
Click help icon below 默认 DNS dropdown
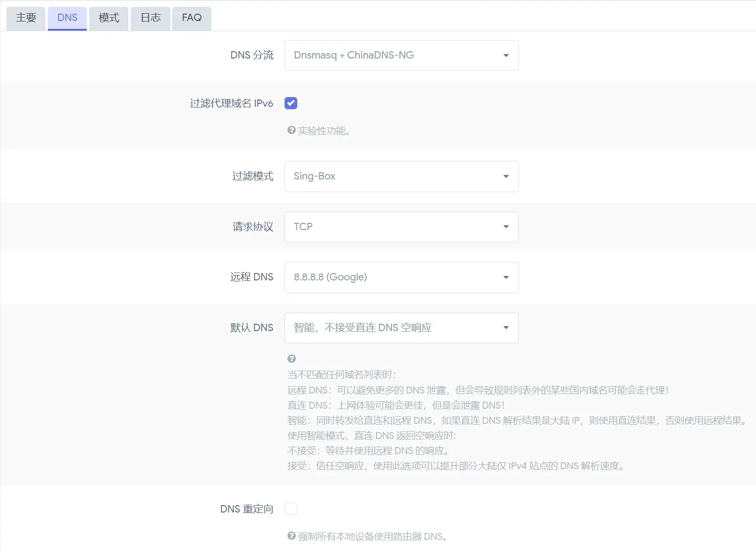[291, 358]
